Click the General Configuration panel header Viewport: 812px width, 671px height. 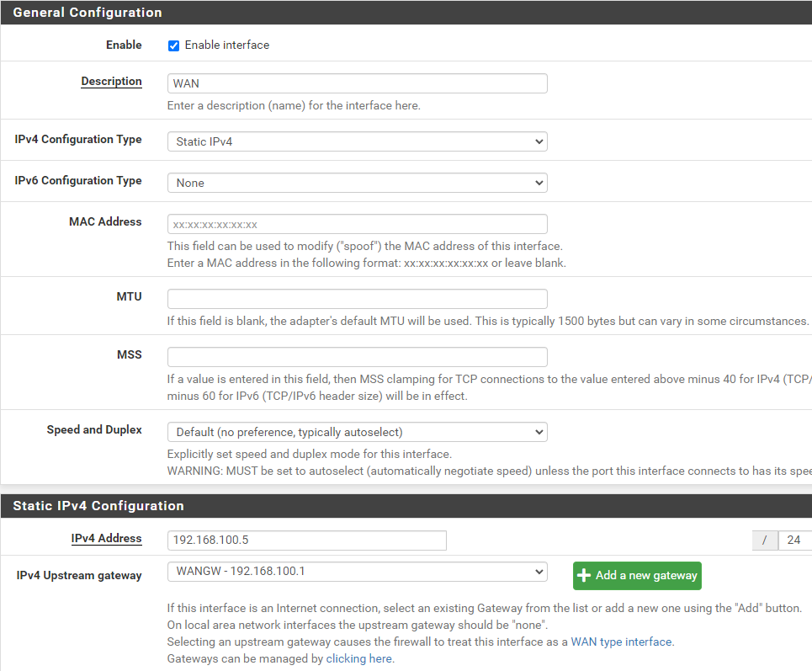pos(88,13)
